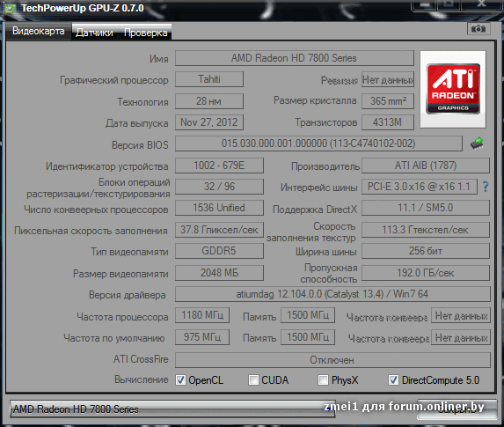Click the Ревизия Нет данных value
This screenshot has width=504, height=427.
(388, 79)
